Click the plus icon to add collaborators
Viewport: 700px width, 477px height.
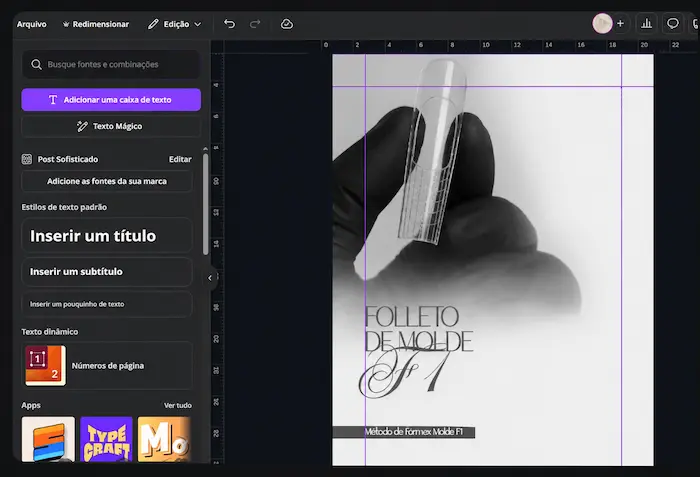pos(620,24)
